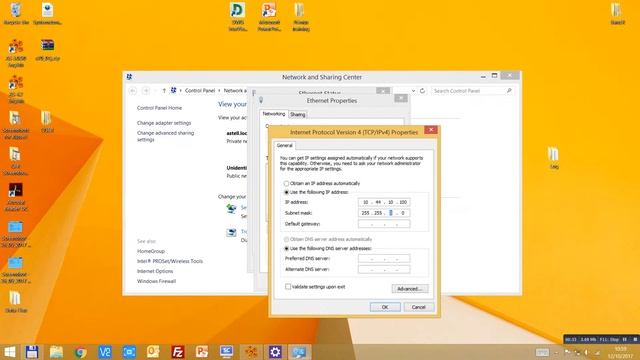
Task: Open the blue screenshot app on taskbar
Action: point(129,352)
